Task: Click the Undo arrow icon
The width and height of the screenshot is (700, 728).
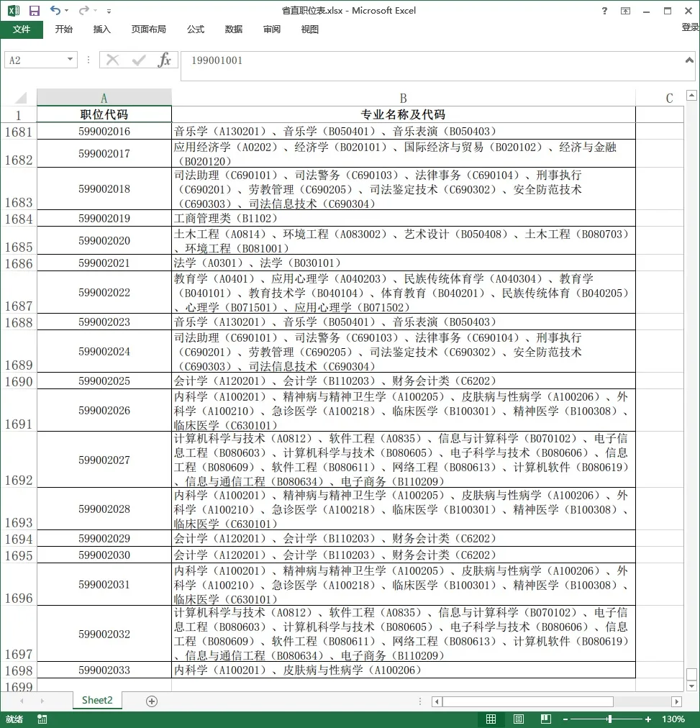Action: [55, 11]
